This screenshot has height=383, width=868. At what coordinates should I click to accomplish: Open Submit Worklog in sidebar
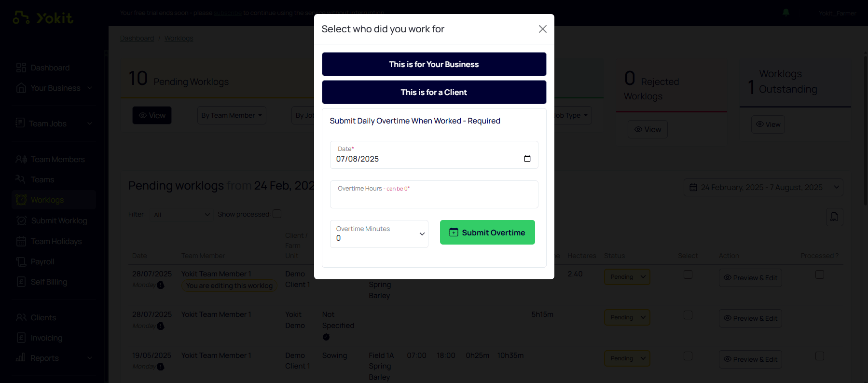59,220
